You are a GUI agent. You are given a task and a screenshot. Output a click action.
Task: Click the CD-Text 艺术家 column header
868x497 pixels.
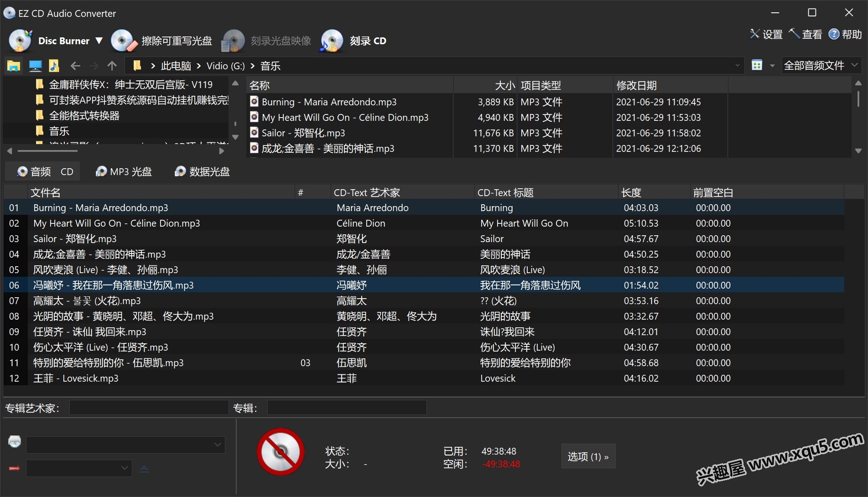pyautogui.click(x=403, y=192)
